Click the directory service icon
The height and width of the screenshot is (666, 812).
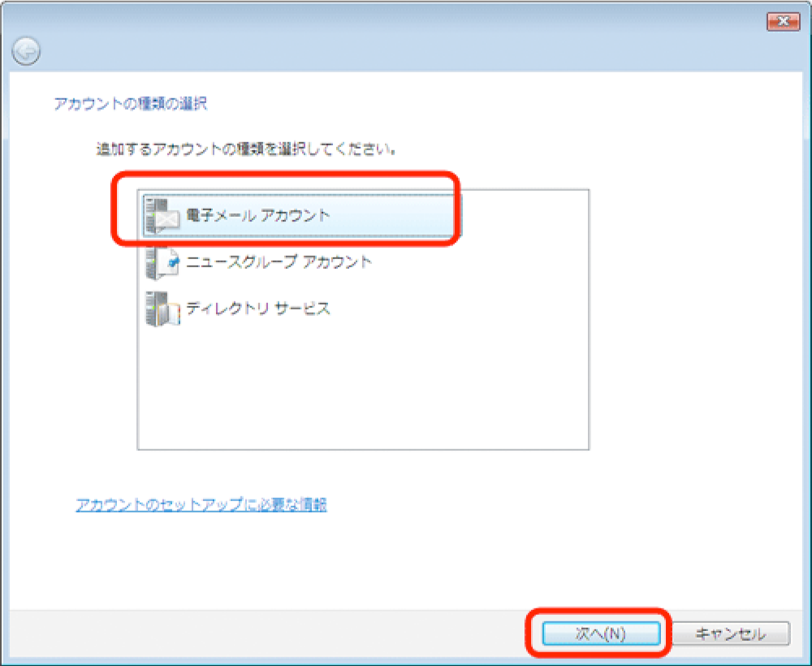click(161, 309)
